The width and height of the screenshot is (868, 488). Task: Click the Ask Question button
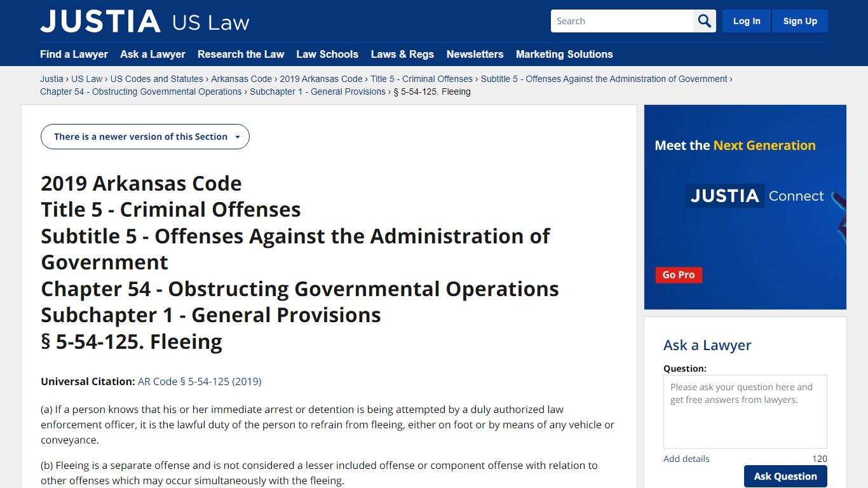point(785,477)
